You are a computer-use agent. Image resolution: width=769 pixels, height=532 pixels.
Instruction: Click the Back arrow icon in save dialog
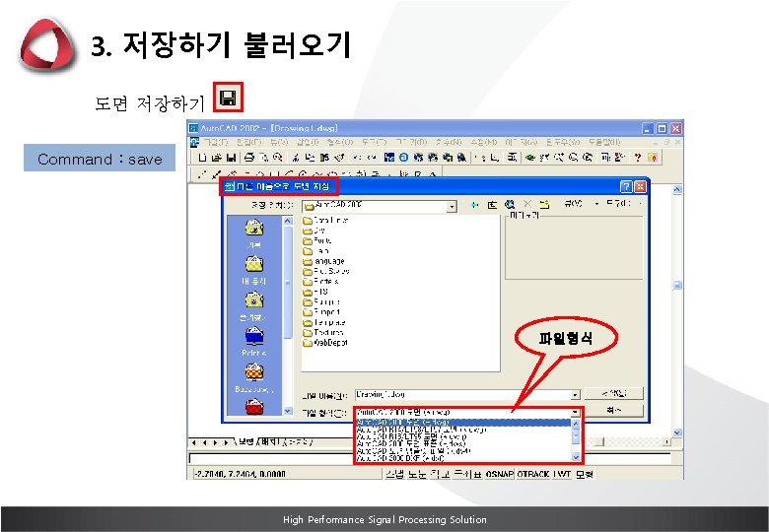tap(474, 204)
